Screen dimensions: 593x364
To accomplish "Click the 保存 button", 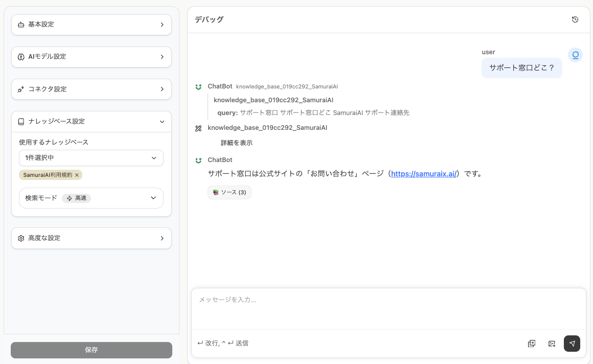I will (x=92, y=350).
